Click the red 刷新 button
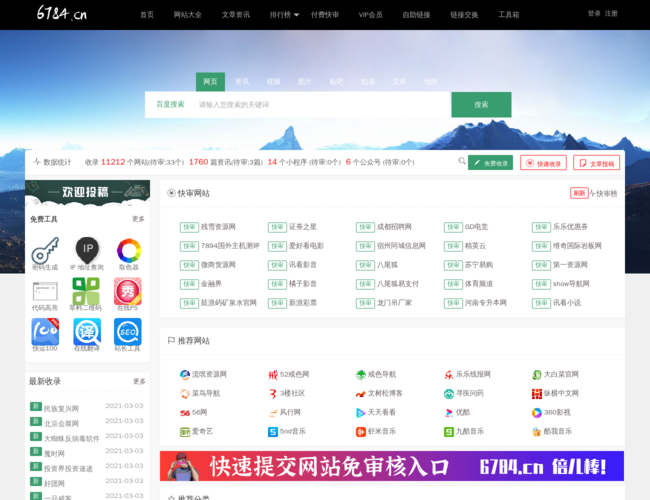 tap(579, 193)
